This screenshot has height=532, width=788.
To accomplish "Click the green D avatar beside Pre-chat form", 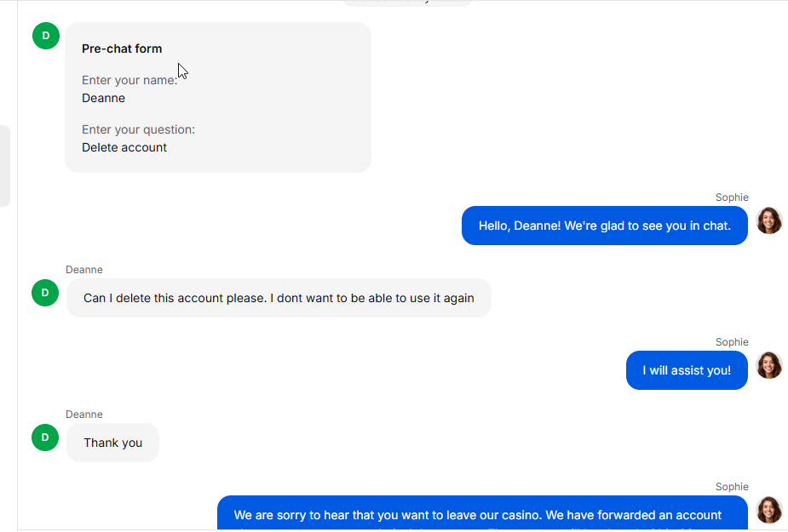I will (46, 36).
